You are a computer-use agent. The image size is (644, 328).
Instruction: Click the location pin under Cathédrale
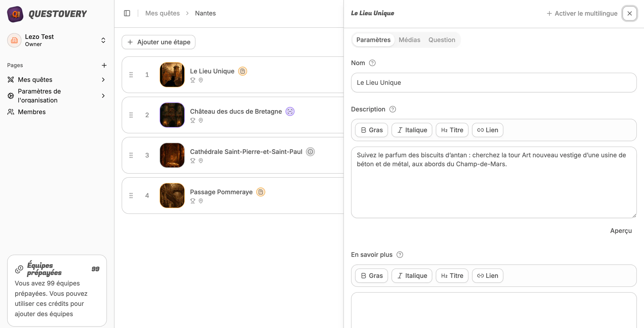click(201, 161)
